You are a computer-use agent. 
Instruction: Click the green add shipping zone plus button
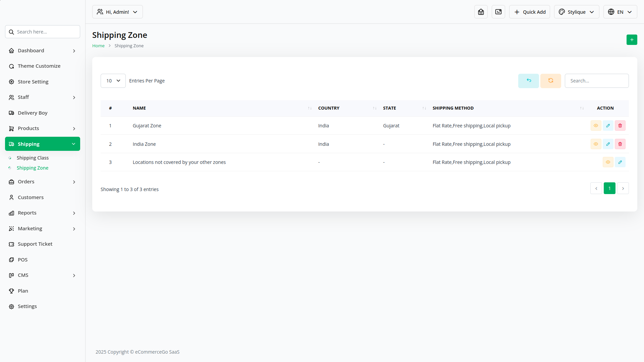pyautogui.click(x=632, y=40)
